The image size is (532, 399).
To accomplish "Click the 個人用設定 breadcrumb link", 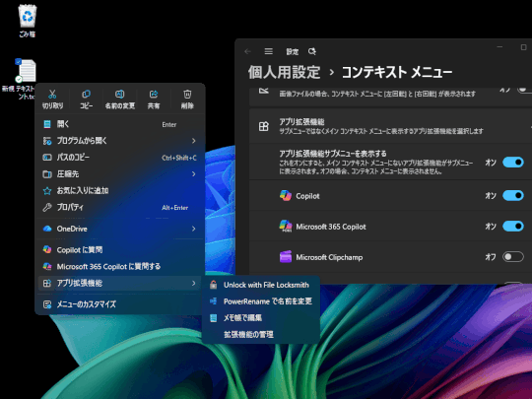I will pos(284,72).
